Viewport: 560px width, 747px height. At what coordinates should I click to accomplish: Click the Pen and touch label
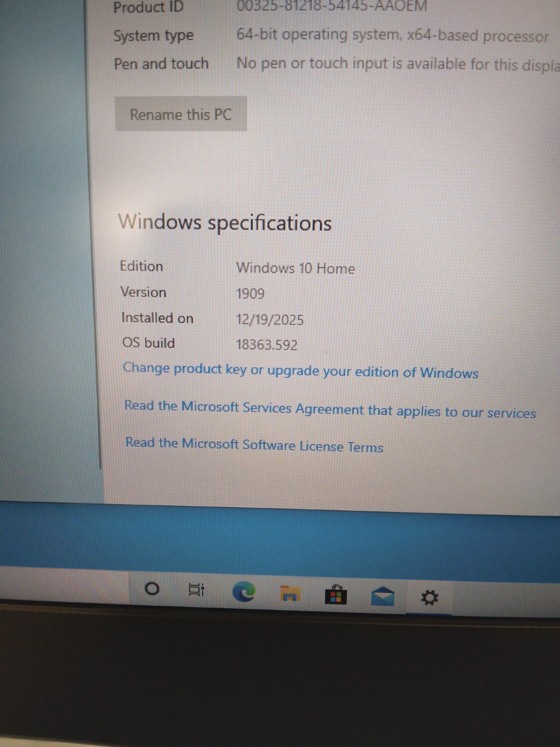(161, 63)
